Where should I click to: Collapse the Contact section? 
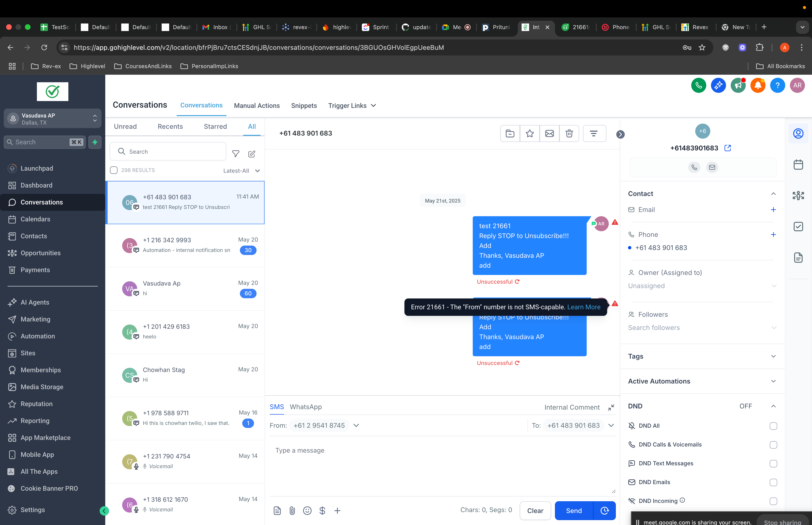773,194
